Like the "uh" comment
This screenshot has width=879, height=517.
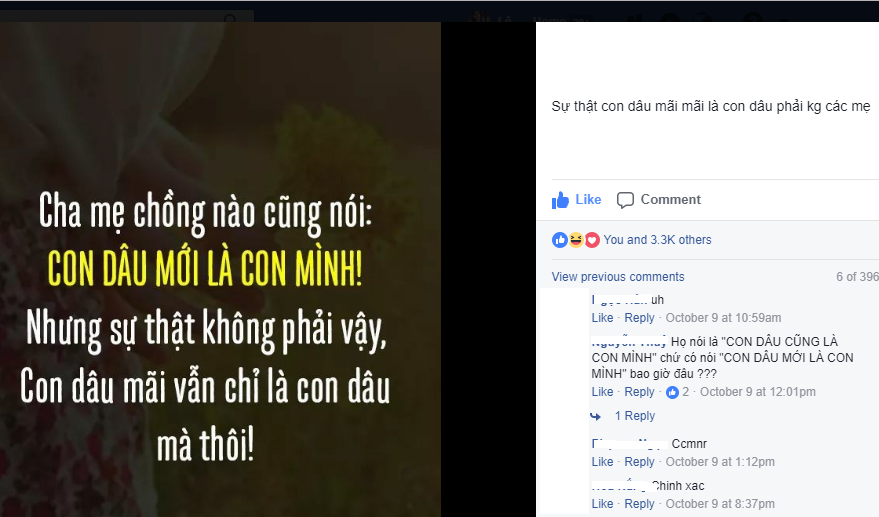(602, 318)
